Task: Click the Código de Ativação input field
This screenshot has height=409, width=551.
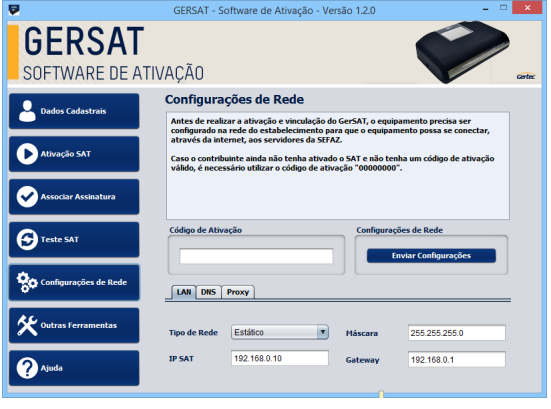Action: tap(256, 256)
